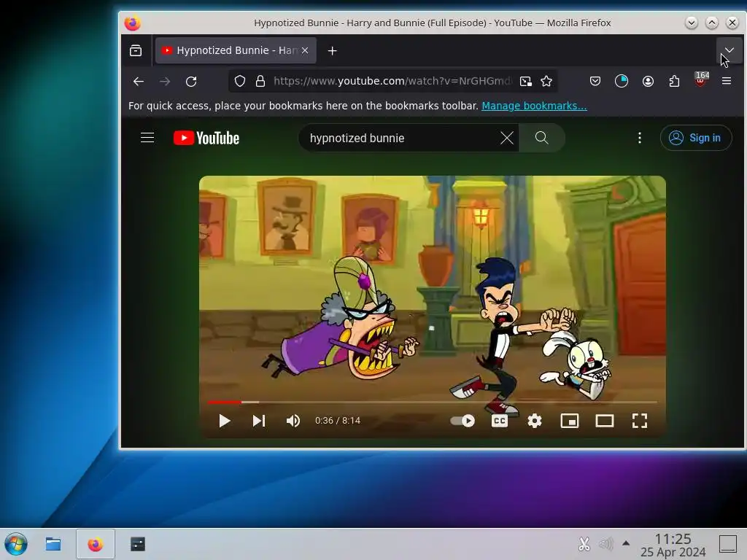747x560 pixels.
Task: Open the Extensions puzzle menu
Action: pos(674,82)
